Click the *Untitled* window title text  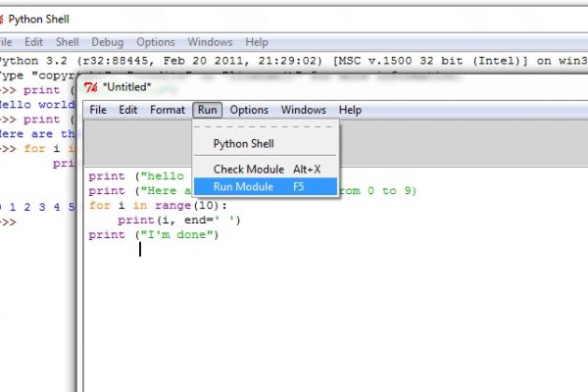point(126,87)
